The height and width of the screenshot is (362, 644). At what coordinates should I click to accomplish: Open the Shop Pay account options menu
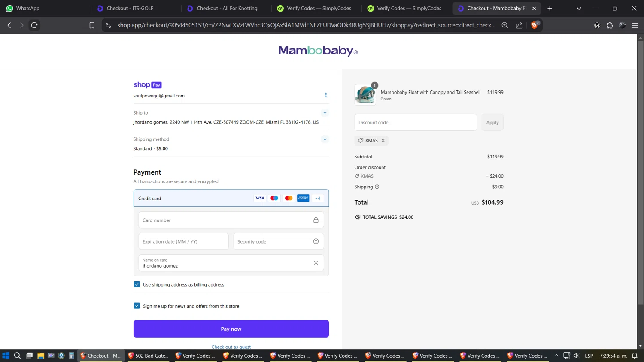tap(326, 95)
